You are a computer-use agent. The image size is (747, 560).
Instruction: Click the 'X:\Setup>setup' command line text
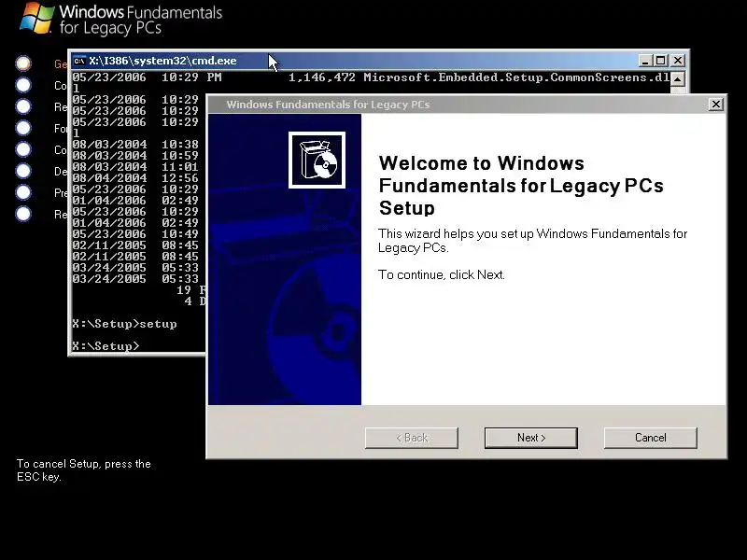click(125, 324)
